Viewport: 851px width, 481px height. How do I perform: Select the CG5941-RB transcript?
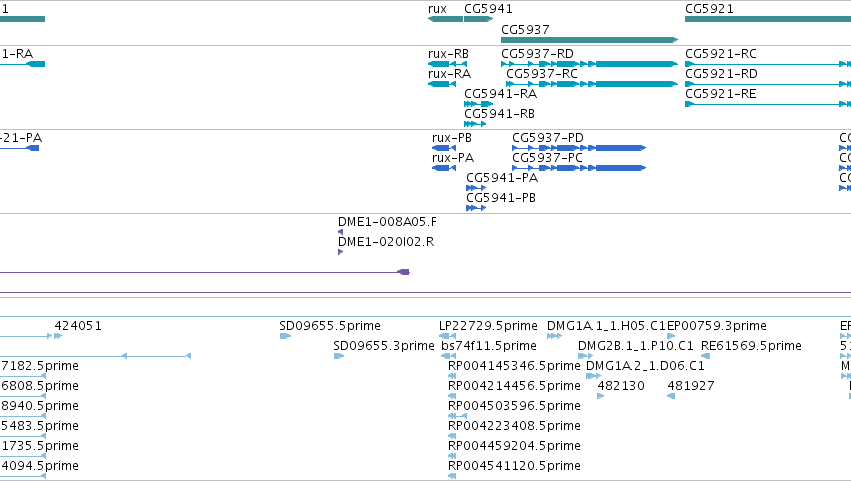(x=475, y=124)
